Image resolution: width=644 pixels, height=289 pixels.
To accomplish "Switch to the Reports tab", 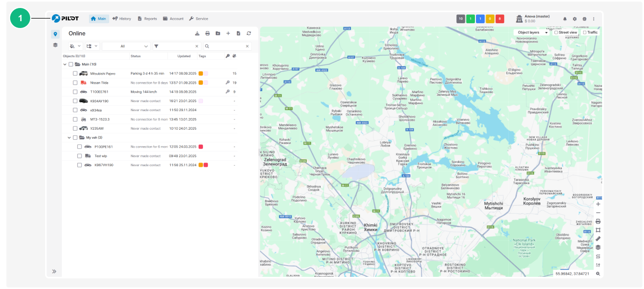I will point(147,19).
